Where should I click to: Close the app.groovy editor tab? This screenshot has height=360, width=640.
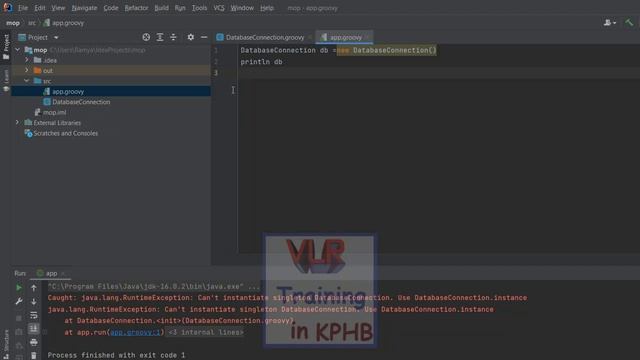[367, 37]
